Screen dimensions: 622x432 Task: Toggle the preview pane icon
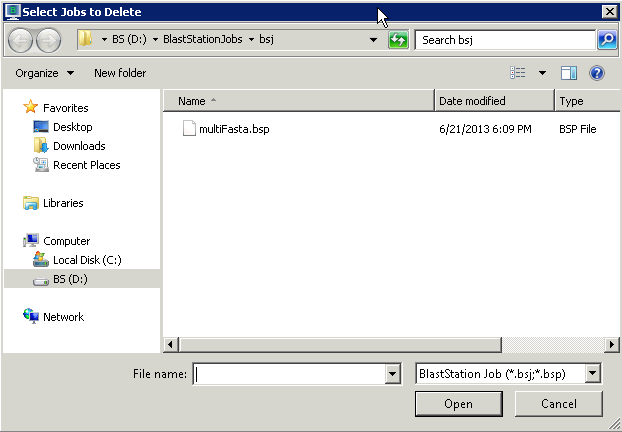(x=569, y=73)
